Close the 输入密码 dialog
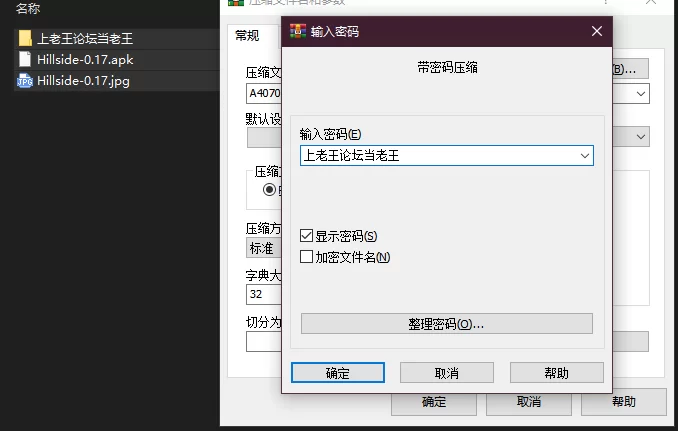The width and height of the screenshot is (678, 431). click(x=597, y=31)
